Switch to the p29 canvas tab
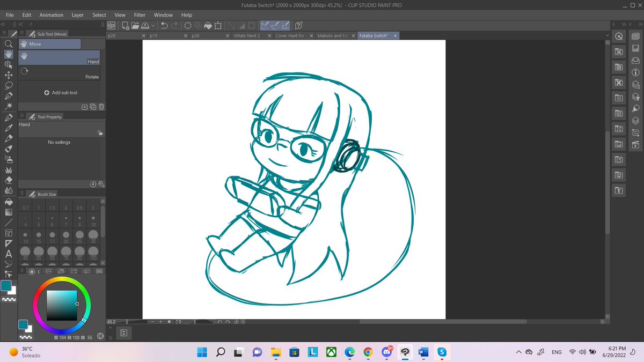 tap(127, 35)
